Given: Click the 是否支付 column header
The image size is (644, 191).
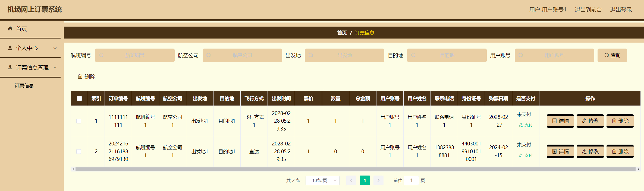Looking at the screenshot, I should (526, 98).
